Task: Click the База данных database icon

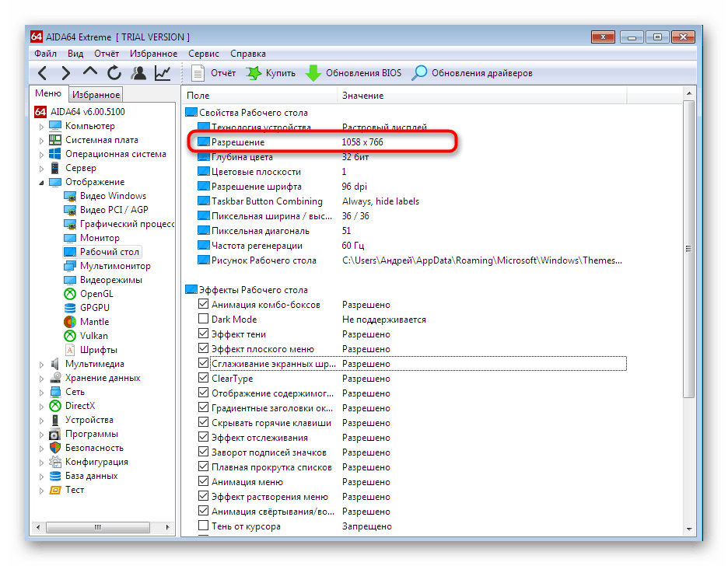Action: pyautogui.click(x=54, y=476)
